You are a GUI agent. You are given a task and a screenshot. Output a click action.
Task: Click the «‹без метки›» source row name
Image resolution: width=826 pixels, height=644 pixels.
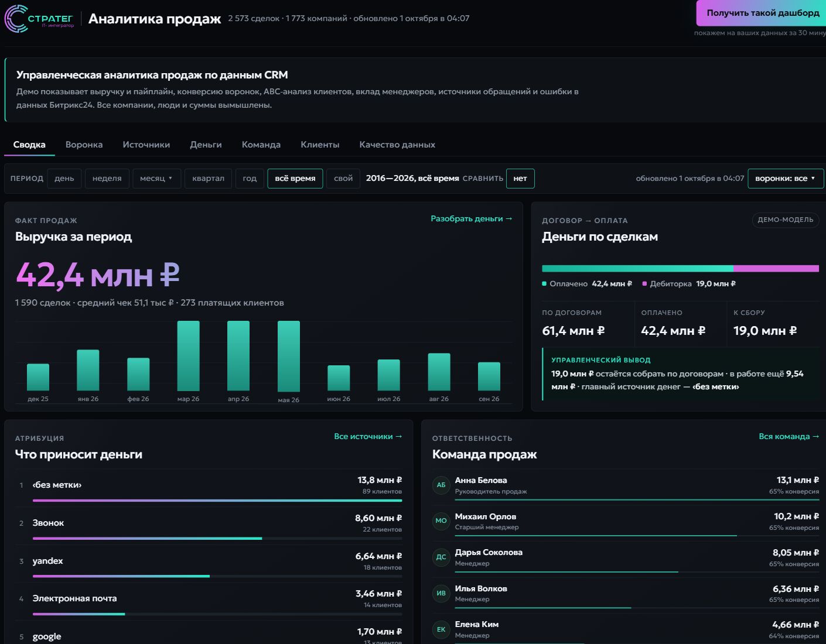coord(57,485)
